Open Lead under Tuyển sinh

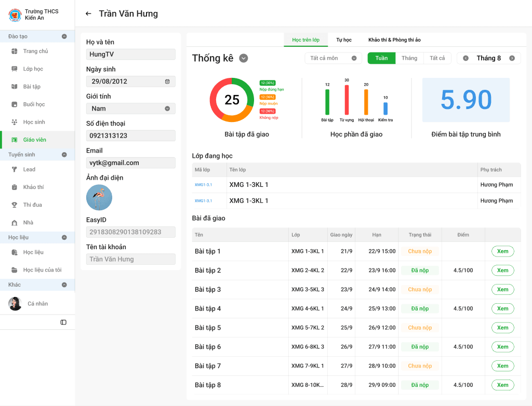[x=37, y=169]
